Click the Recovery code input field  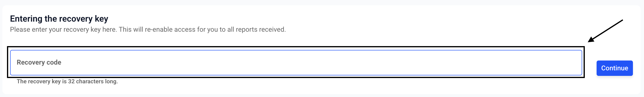(x=296, y=62)
